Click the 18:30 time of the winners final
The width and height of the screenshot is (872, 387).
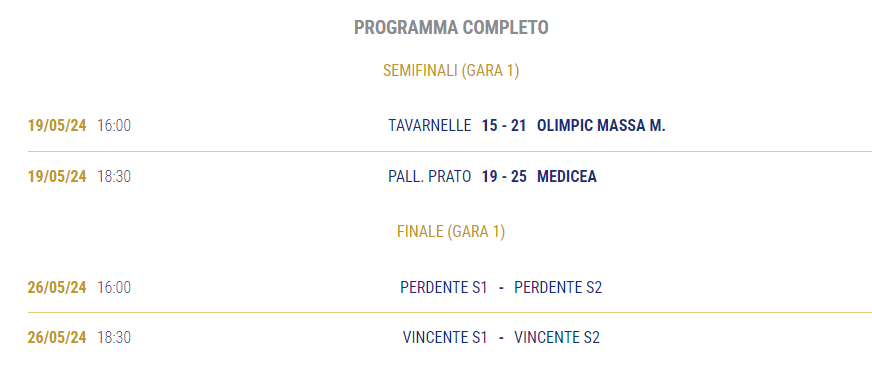(114, 338)
